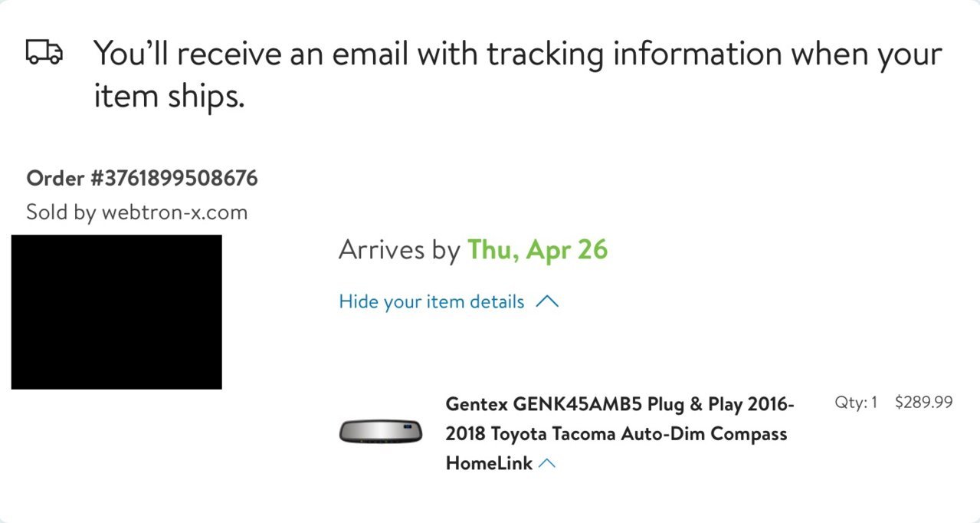The image size is (980, 523).
Task: Click the item ships text line
Action: pos(169,96)
